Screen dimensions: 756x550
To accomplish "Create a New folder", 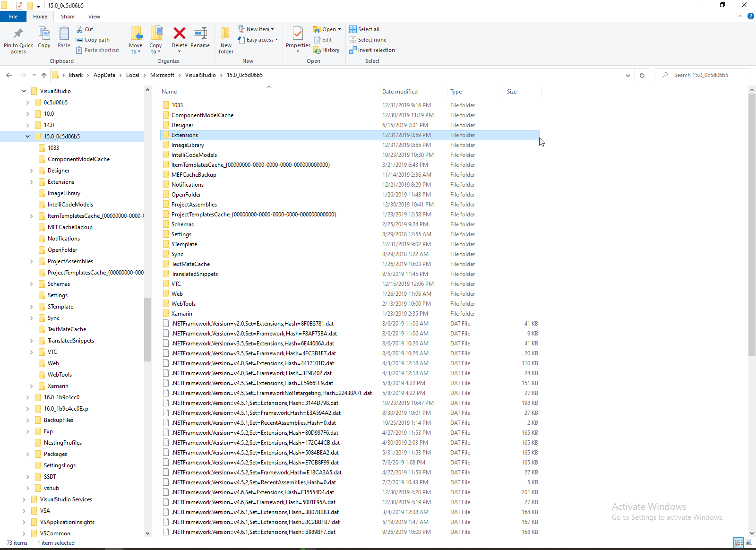I will (x=226, y=40).
